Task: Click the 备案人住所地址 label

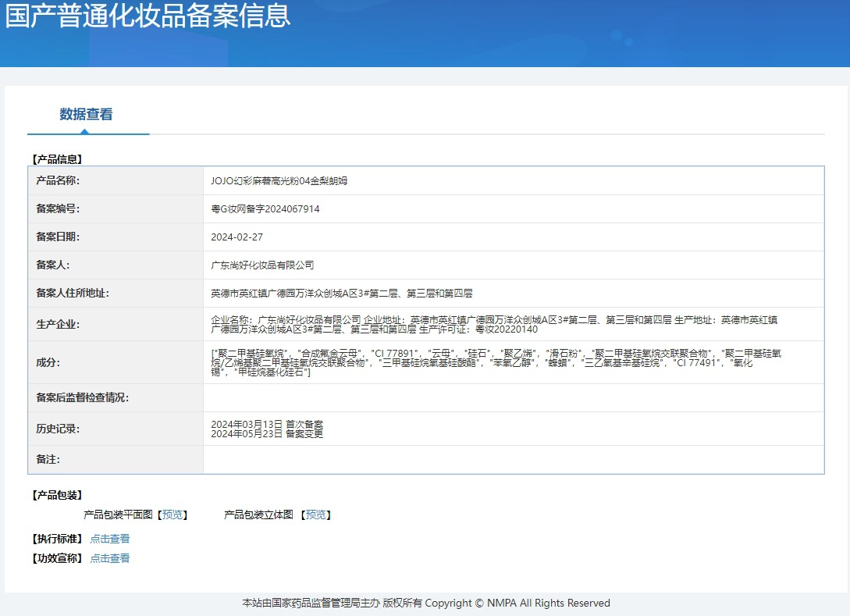Action: 73,294
